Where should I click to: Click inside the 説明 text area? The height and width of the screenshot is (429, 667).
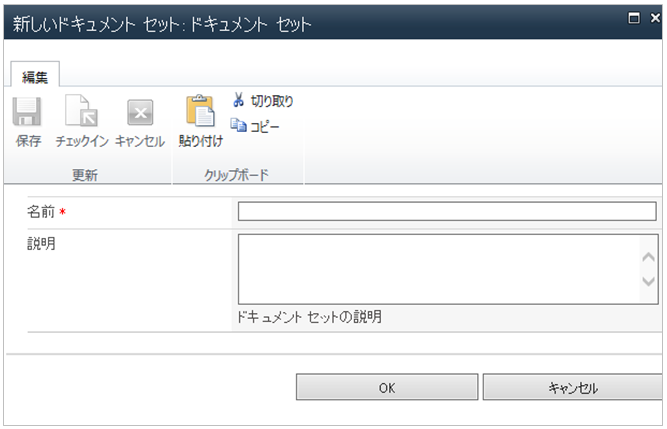(436, 268)
